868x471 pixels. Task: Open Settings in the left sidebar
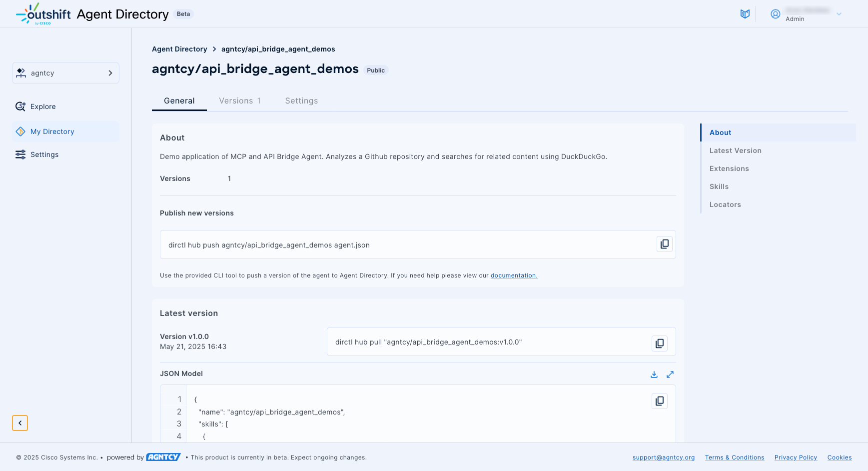click(44, 154)
